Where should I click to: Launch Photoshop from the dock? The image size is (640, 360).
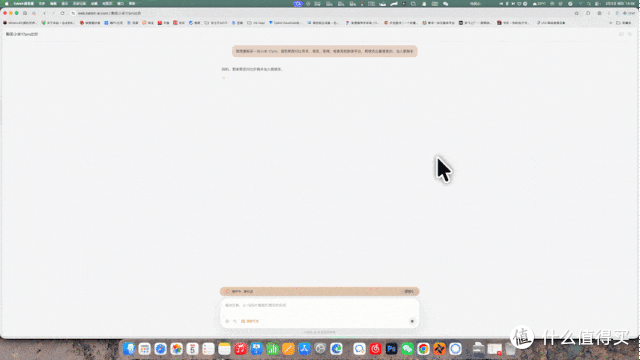pos(391,349)
